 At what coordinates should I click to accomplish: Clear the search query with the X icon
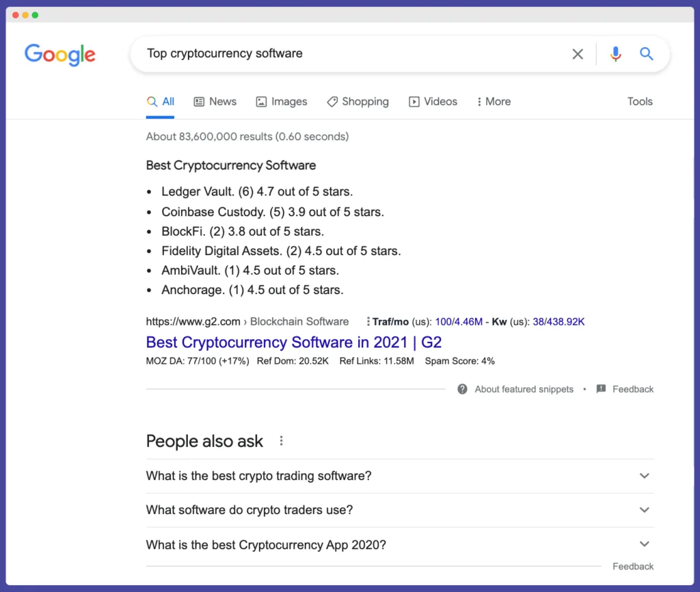578,53
